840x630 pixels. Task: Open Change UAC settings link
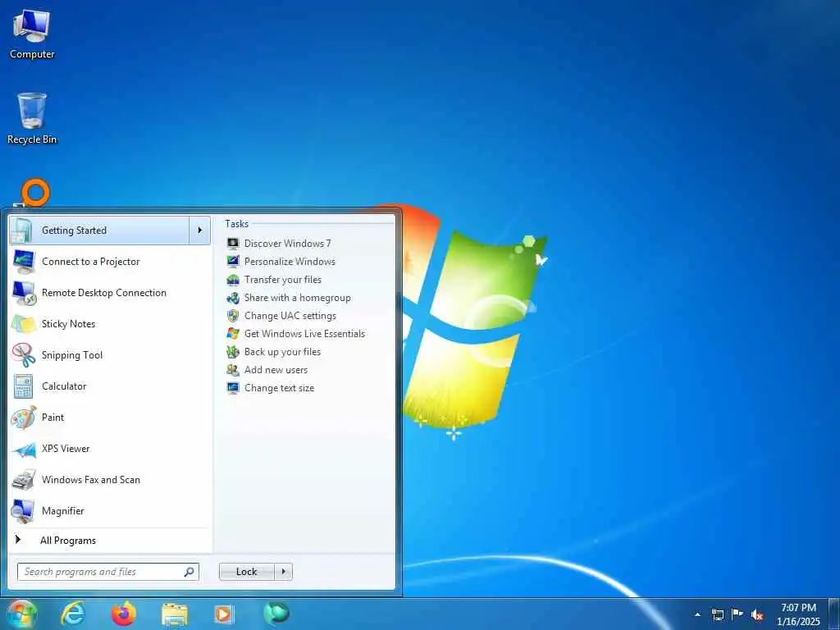tap(290, 316)
